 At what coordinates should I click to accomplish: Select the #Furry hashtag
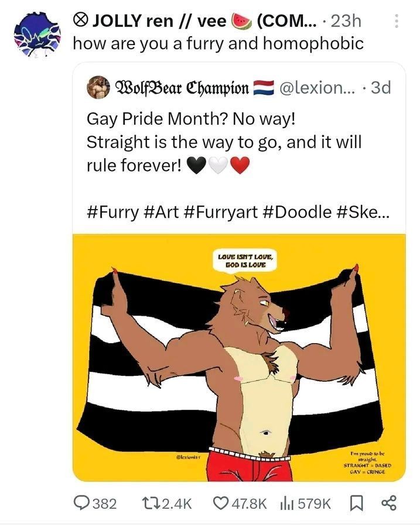tap(113, 211)
